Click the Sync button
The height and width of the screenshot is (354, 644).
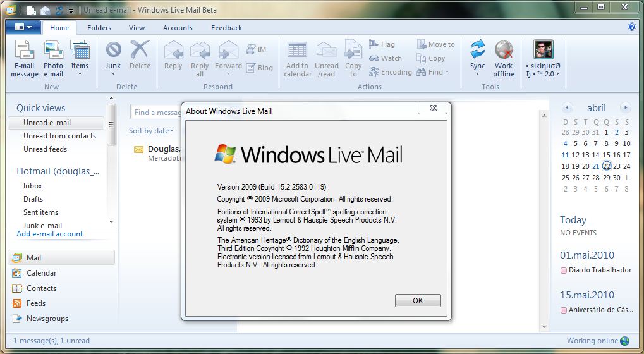[x=477, y=59]
